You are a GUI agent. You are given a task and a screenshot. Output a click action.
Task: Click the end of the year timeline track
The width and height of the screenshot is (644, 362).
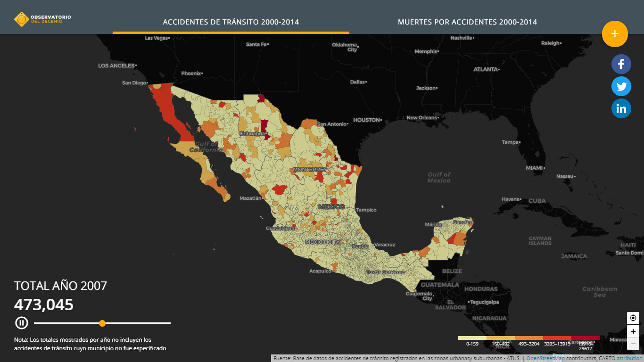click(170, 323)
